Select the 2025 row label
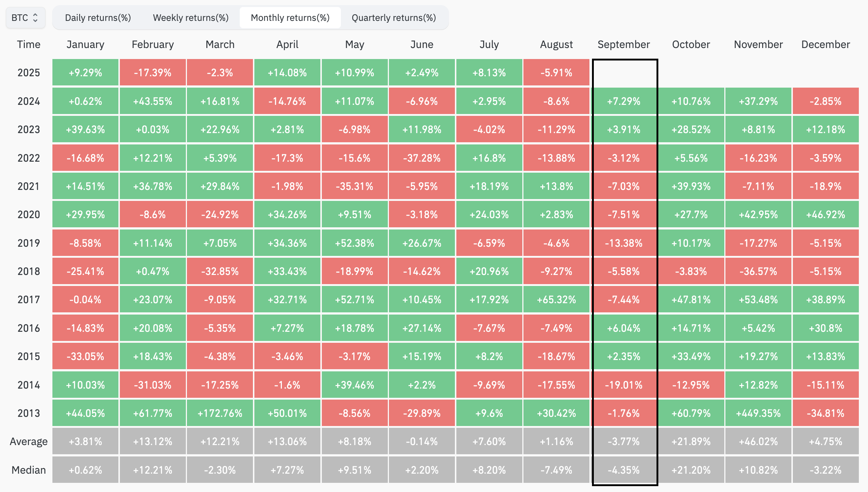The height and width of the screenshot is (492, 868). click(x=29, y=73)
